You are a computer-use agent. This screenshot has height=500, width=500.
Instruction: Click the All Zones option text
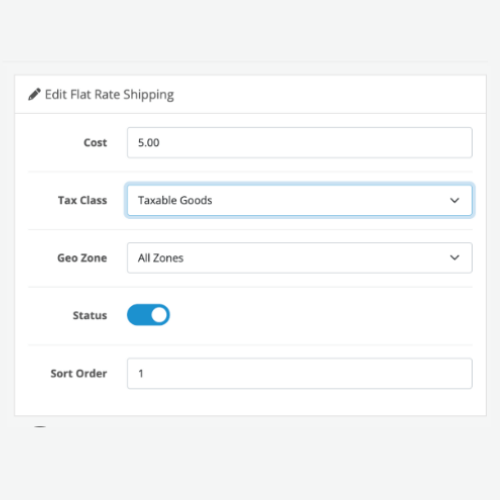click(161, 258)
